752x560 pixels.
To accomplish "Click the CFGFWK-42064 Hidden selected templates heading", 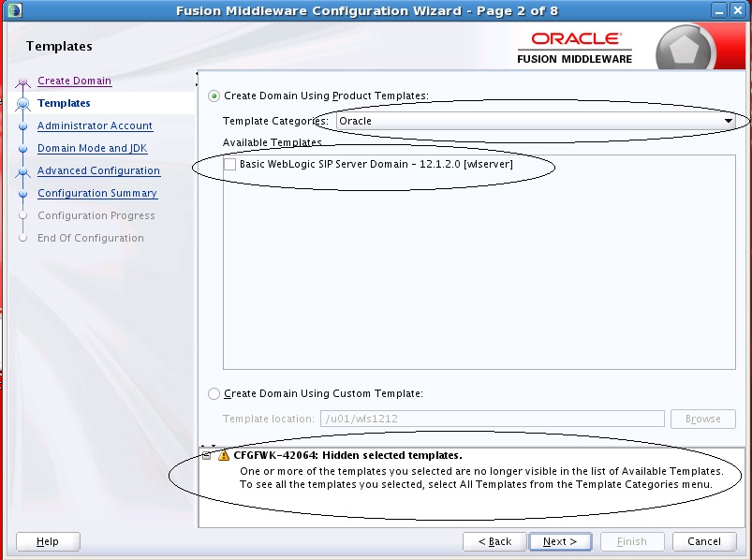I will click(x=347, y=455).
